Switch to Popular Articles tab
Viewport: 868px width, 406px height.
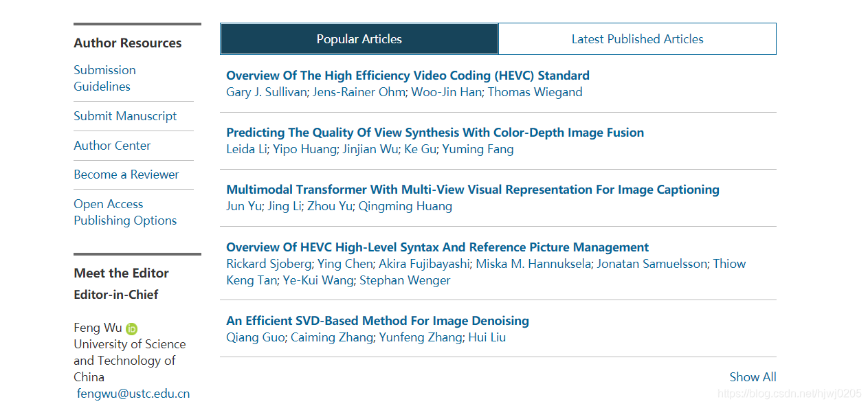(359, 39)
